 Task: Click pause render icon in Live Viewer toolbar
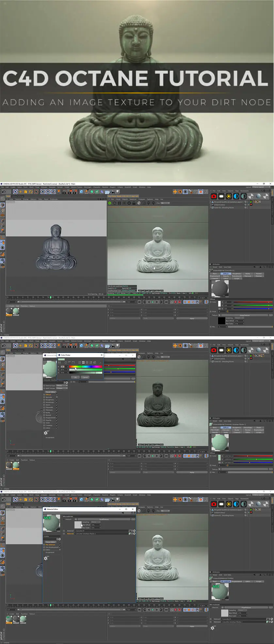point(120,203)
